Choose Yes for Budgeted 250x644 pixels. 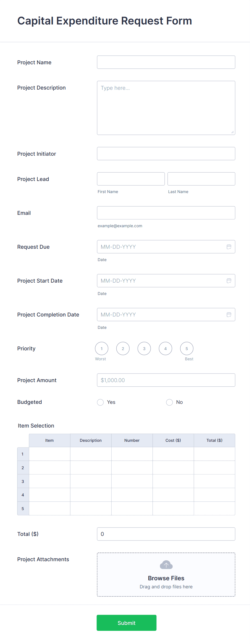(x=100, y=402)
